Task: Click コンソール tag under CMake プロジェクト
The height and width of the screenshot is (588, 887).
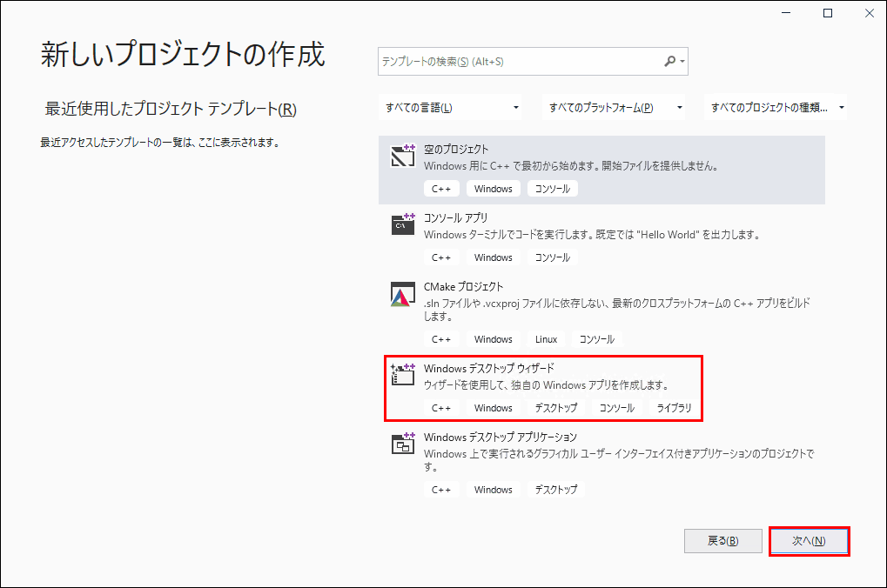Action: pos(597,339)
